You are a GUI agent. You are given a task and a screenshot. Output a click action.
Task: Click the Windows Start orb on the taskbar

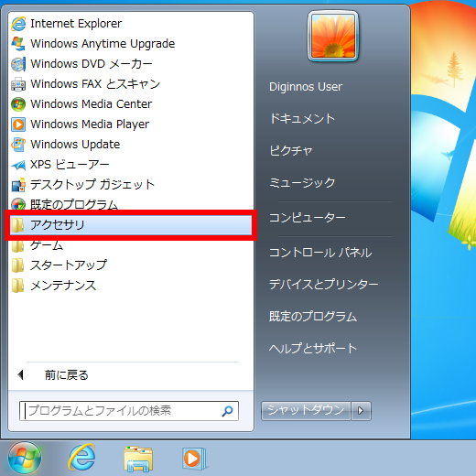(25, 458)
